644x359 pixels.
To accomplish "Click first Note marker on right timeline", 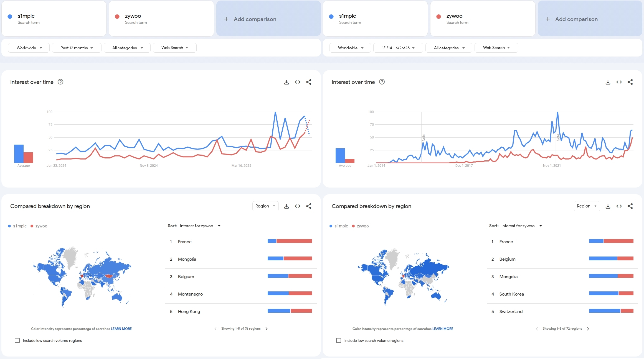I will coord(424,137).
